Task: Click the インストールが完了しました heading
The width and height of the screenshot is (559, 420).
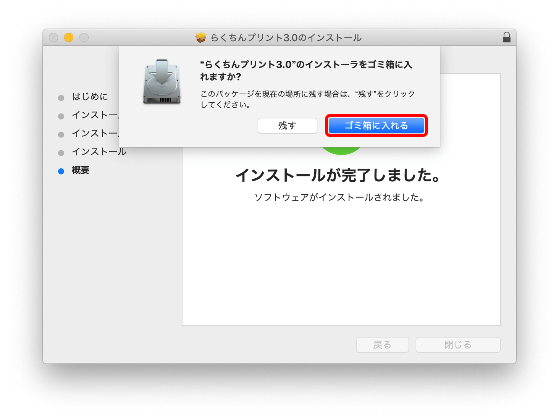Action: (x=338, y=175)
